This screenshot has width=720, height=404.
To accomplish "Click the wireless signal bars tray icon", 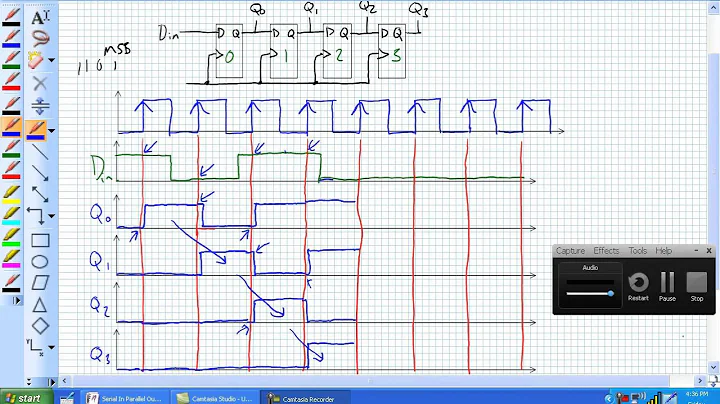I will click(653, 398).
